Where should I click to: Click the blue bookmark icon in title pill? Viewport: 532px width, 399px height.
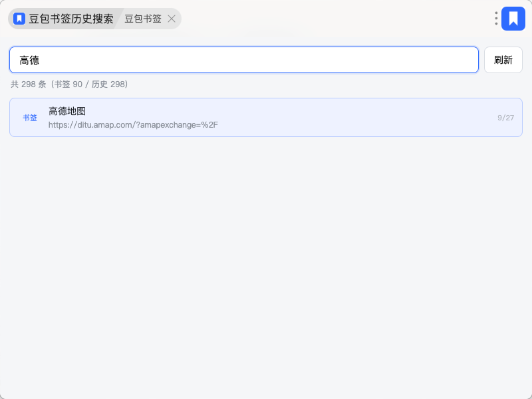(x=19, y=19)
